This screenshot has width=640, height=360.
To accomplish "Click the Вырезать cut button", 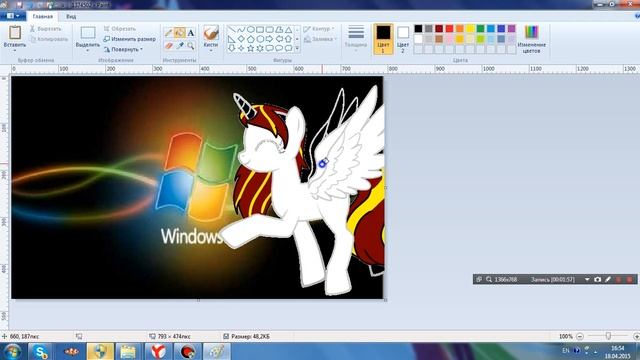I will point(45,29).
